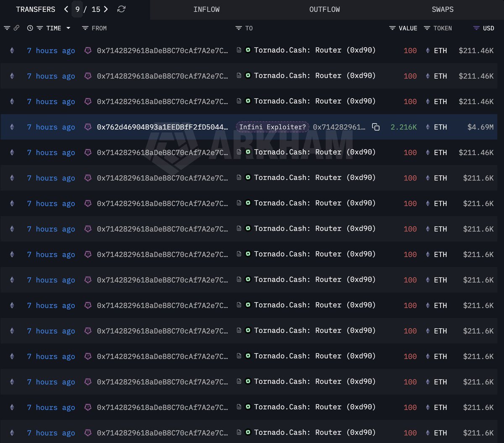Open the TO column filter

tap(238, 28)
